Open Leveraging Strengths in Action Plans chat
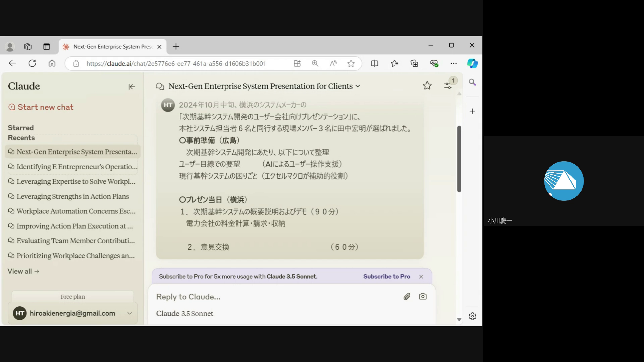This screenshot has width=644, height=362. (x=72, y=196)
